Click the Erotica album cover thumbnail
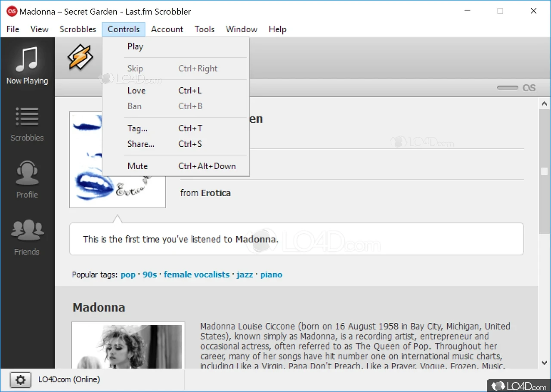Image resolution: width=551 pixels, height=392 pixels. point(118,160)
